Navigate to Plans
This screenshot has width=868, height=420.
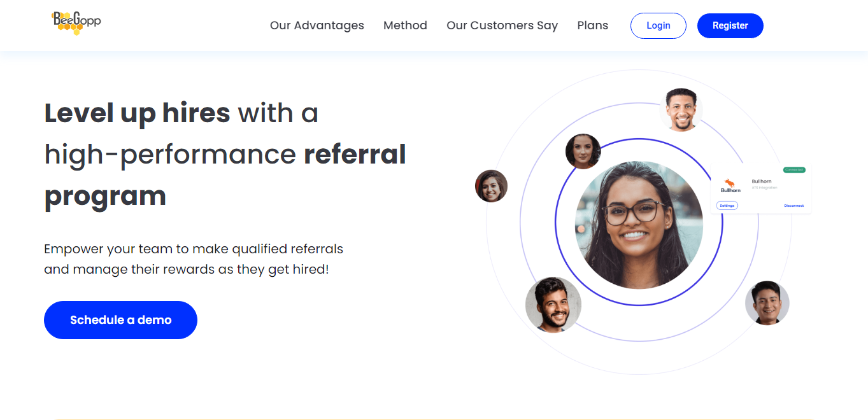pyautogui.click(x=593, y=25)
